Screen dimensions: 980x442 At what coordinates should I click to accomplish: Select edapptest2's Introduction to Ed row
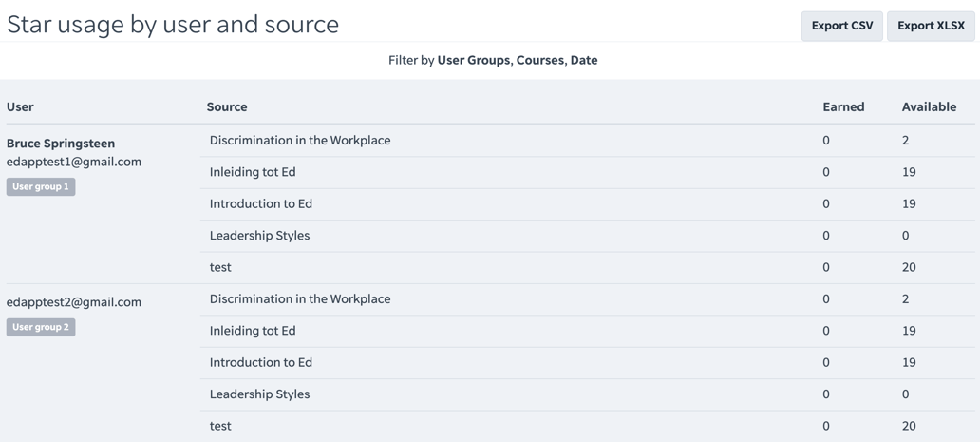(x=261, y=362)
